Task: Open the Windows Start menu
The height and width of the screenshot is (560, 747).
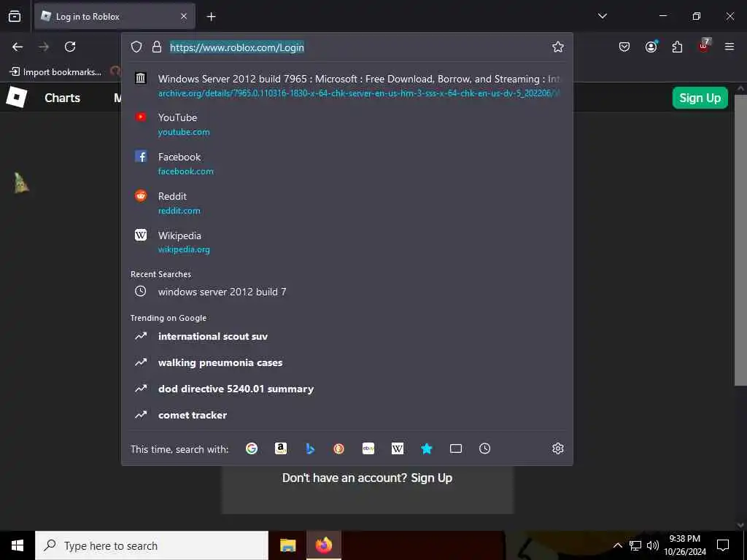Action: [18, 545]
